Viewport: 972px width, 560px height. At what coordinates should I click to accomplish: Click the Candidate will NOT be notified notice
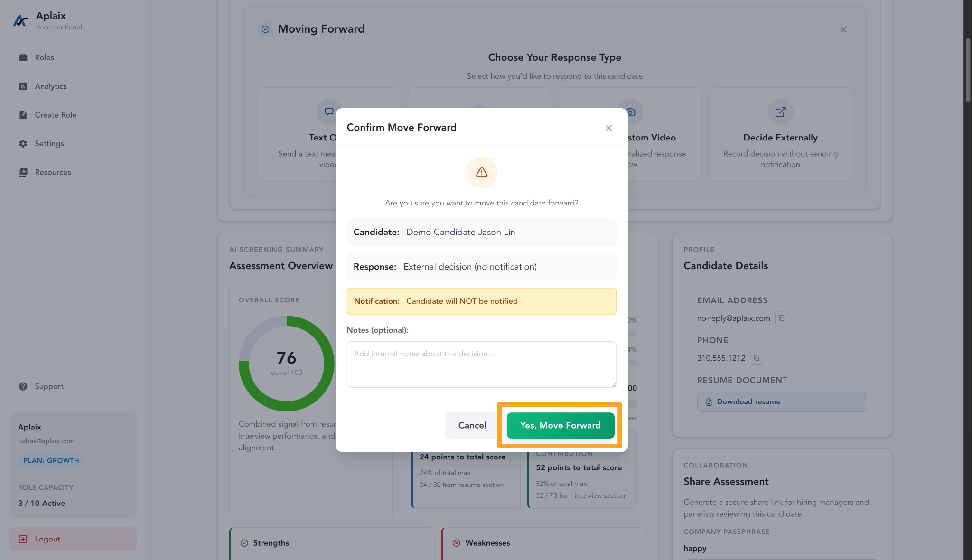[x=482, y=301]
